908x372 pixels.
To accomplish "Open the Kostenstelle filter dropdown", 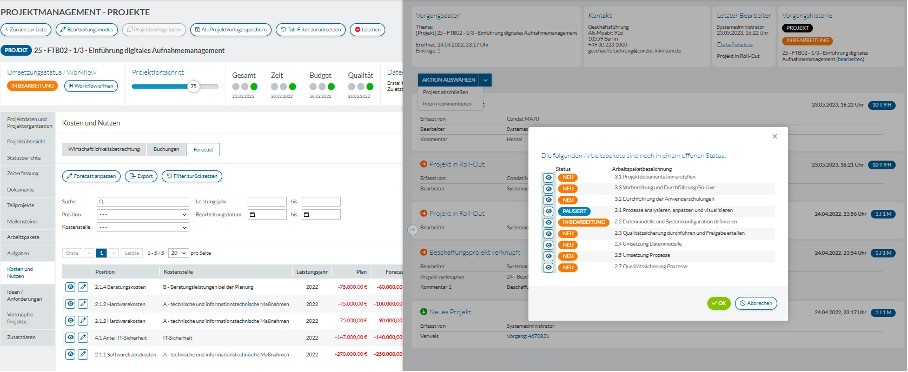I will (x=142, y=228).
